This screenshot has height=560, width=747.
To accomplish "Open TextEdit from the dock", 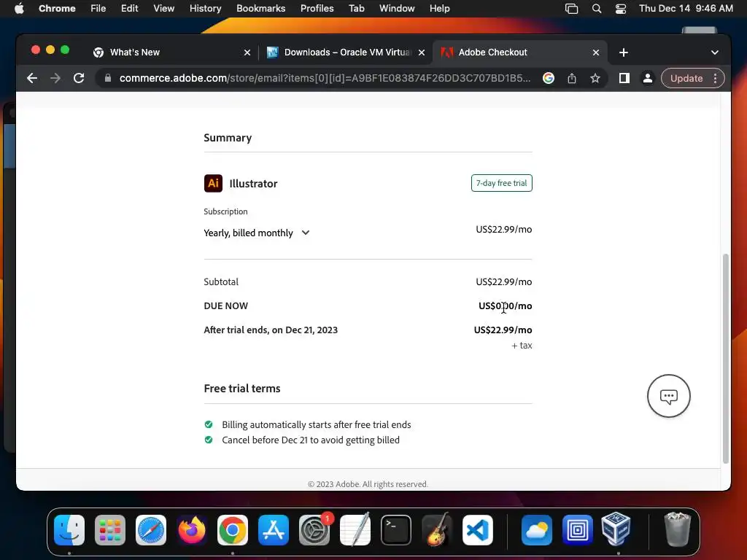I will click(355, 530).
